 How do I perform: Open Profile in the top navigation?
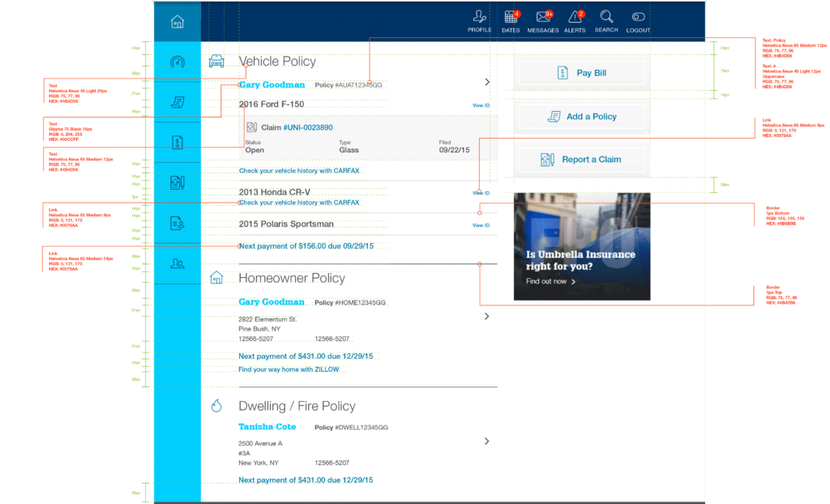click(480, 21)
